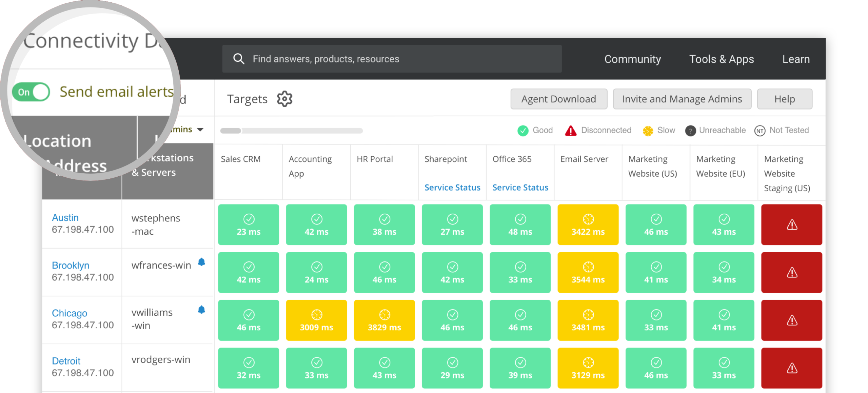Image resolution: width=868 pixels, height=393 pixels.
Task: Click the Disconnected warning legend icon
Action: click(x=571, y=130)
